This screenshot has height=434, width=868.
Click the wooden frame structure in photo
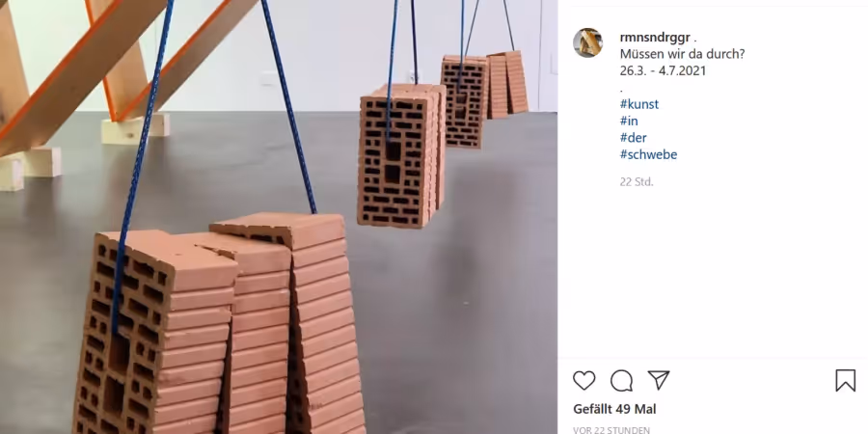click(83, 77)
